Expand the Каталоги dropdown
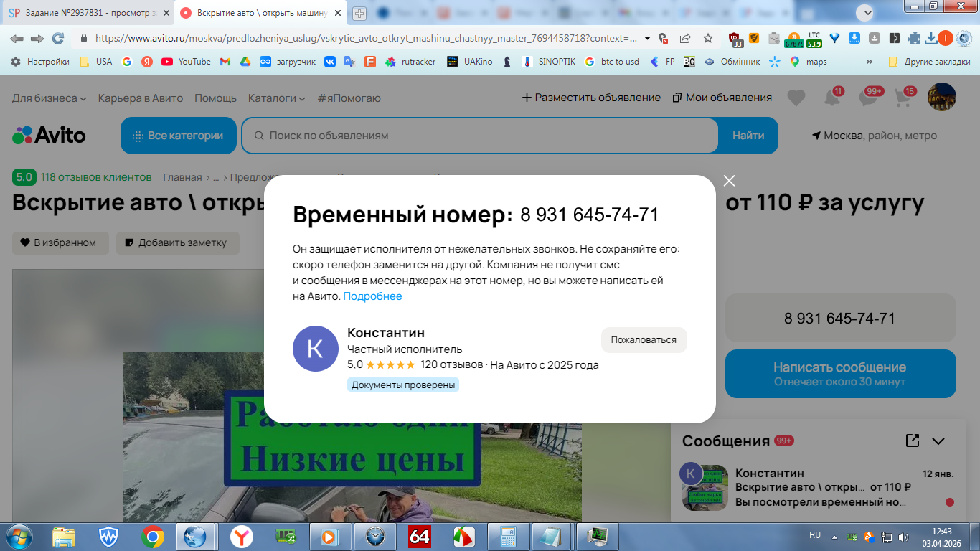This screenshot has width=980, height=551. click(276, 98)
